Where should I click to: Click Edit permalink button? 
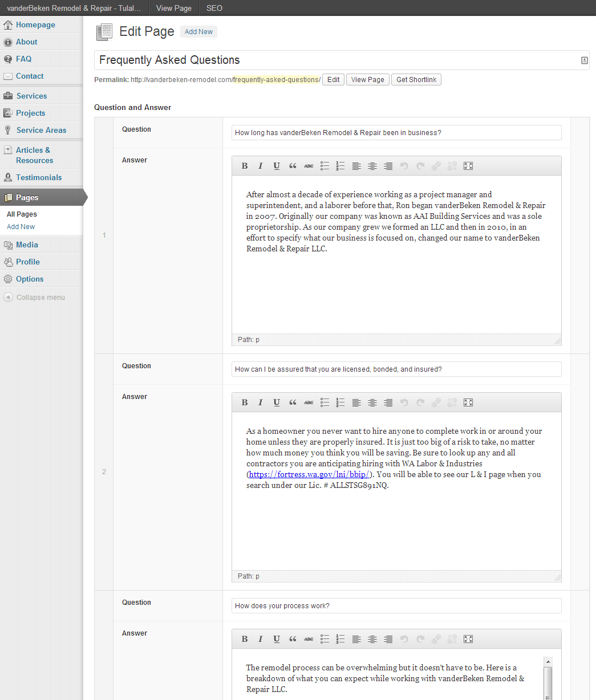334,80
